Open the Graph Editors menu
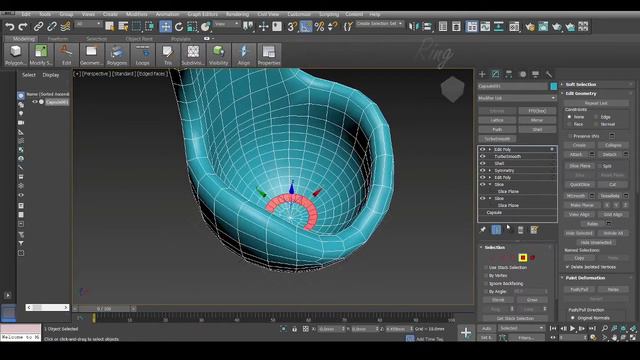The image size is (640, 360). (x=202, y=14)
